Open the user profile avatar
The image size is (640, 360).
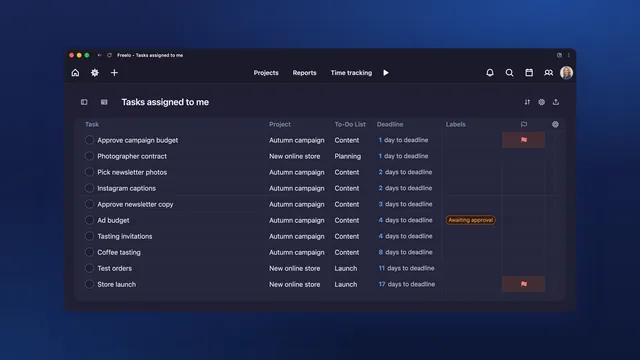567,73
